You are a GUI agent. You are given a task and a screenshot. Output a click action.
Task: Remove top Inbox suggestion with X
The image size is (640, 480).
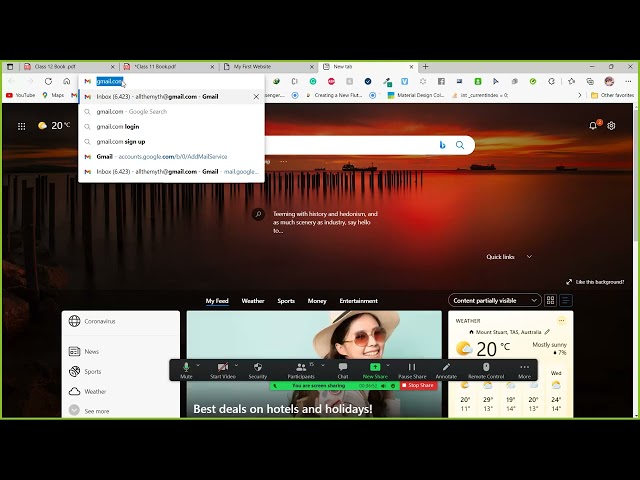[x=256, y=97]
